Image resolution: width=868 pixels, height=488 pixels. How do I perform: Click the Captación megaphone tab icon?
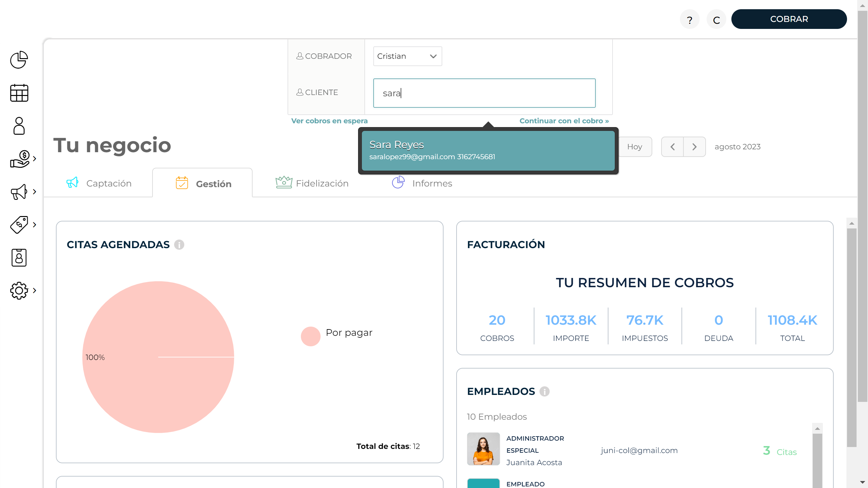72,183
